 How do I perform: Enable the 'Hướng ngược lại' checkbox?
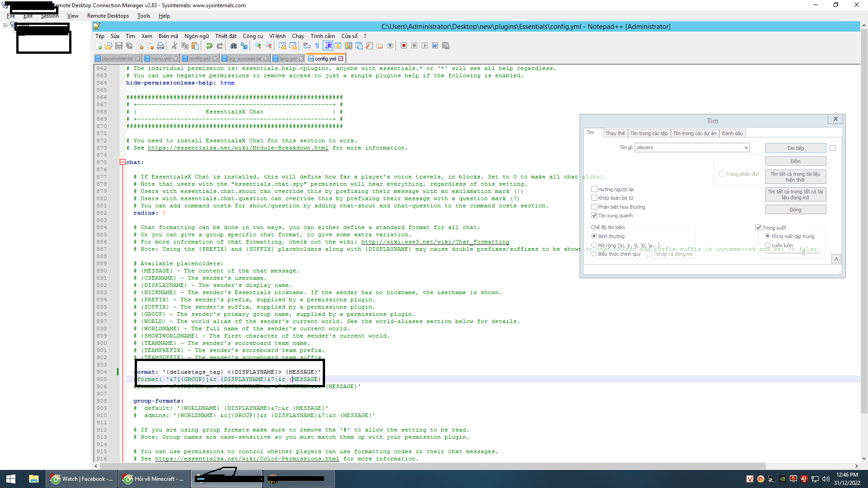(594, 189)
